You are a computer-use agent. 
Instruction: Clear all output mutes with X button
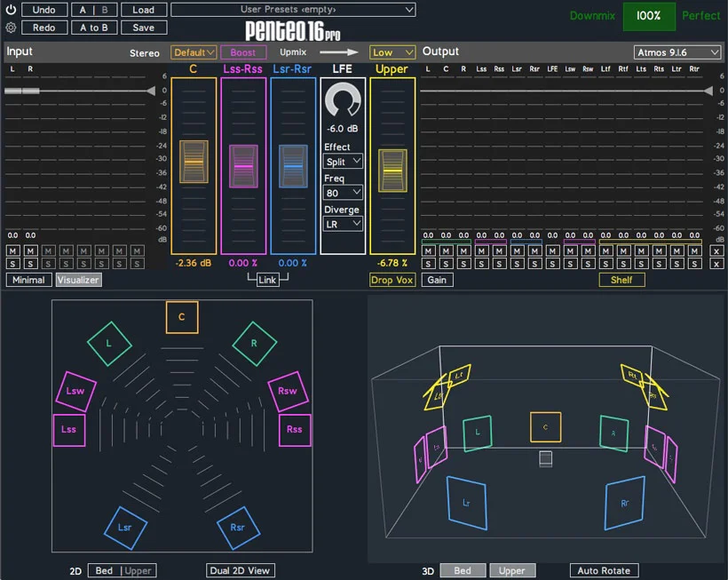tap(716, 251)
